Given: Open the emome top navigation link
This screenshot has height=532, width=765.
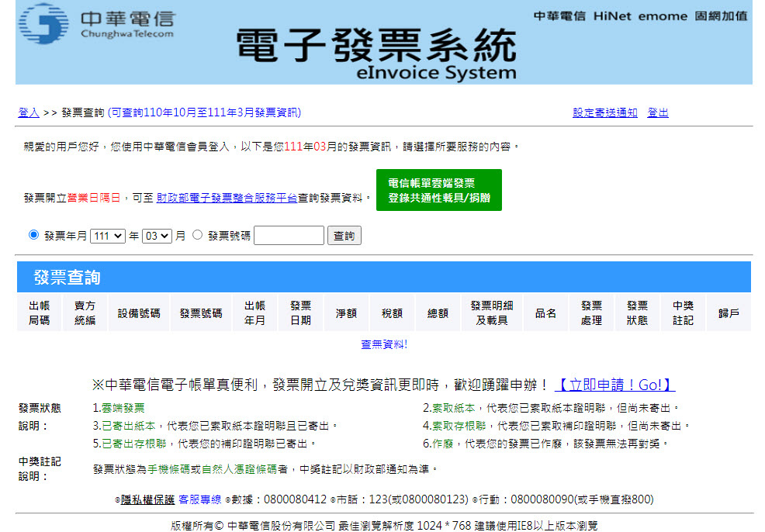Looking at the screenshot, I should point(663,16).
